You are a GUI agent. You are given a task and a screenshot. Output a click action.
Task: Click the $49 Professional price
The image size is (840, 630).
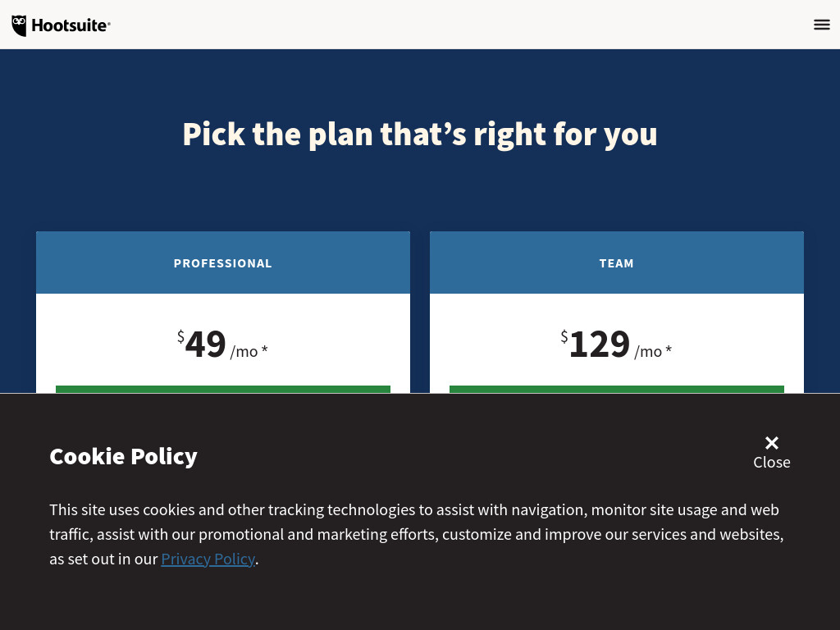pos(202,344)
